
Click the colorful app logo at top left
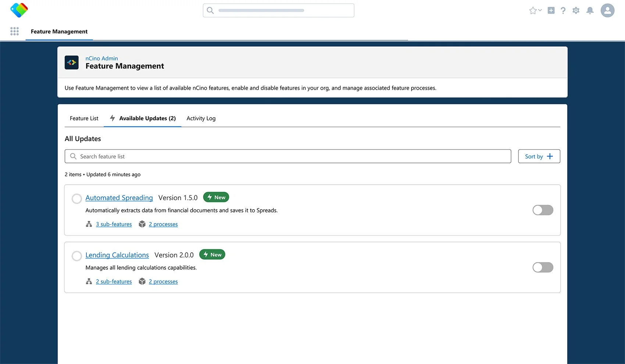pos(19,10)
